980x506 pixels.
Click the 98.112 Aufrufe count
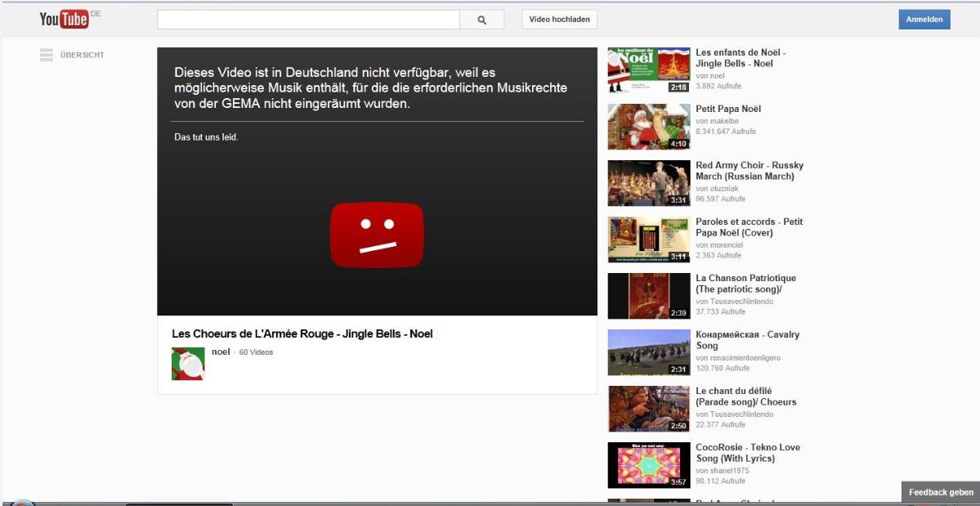(x=721, y=481)
